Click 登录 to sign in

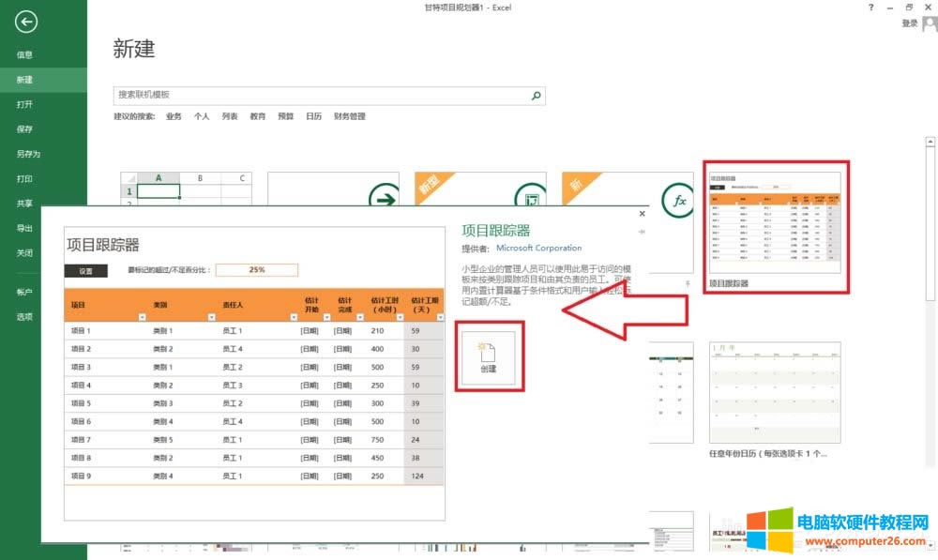909,23
